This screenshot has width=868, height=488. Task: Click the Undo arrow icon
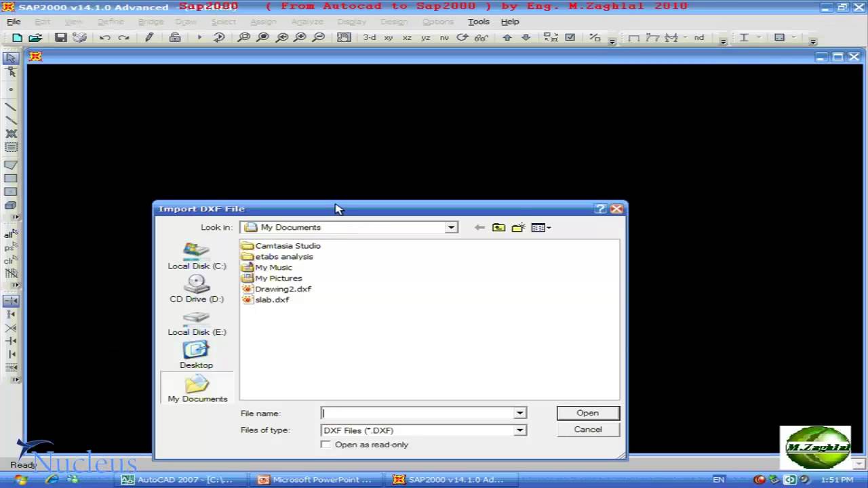[x=104, y=38]
